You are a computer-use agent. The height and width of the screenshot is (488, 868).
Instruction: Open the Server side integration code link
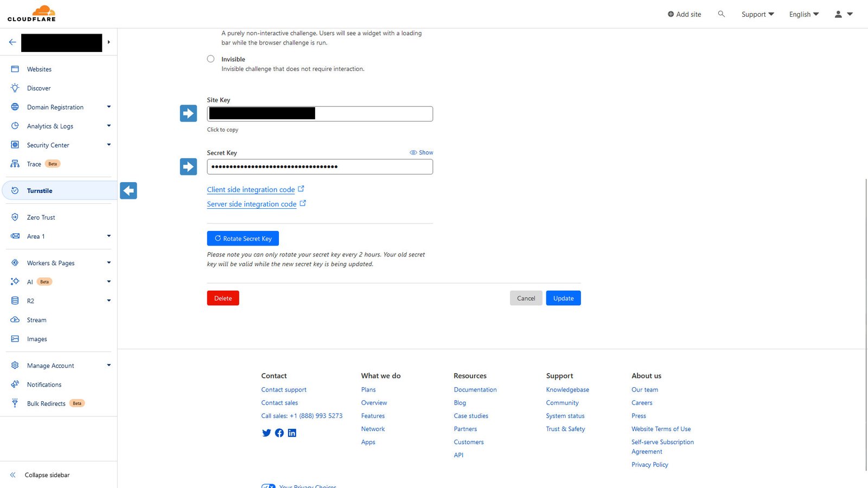251,204
